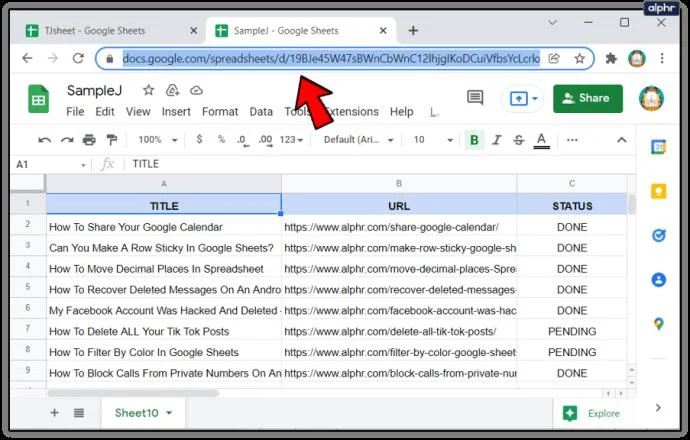Viewport: 690px width, 440px height.
Task: Open the All Sheets list button
Action: (x=79, y=413)
